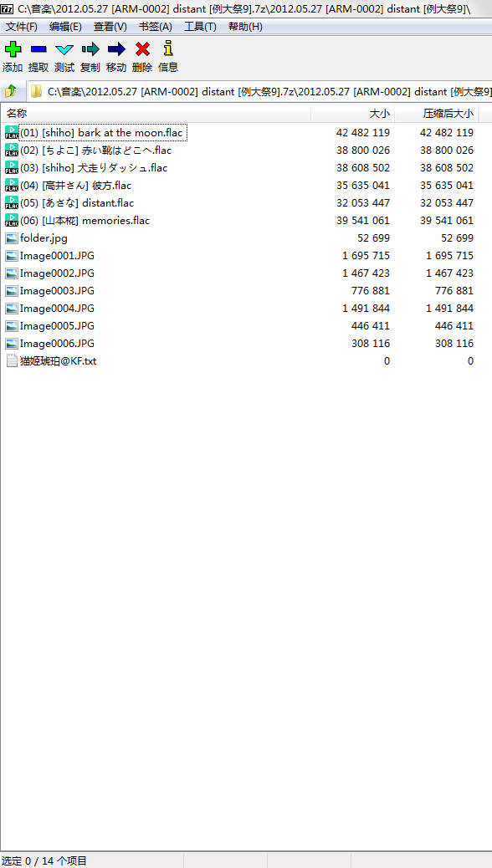Go up one folder level via arrow icon
The image size is (492, 868).
point(11,91)
